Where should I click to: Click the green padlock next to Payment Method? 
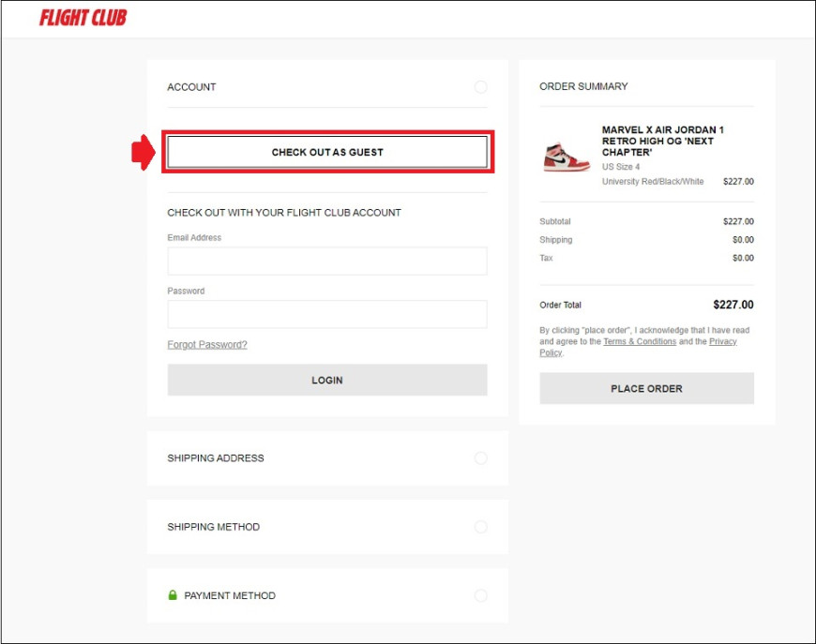coord(173,594)
